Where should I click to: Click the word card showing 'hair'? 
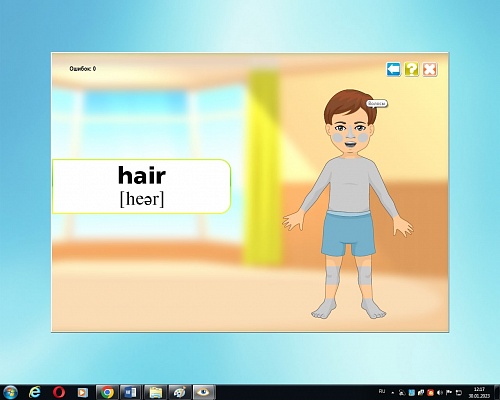[141, 186]
